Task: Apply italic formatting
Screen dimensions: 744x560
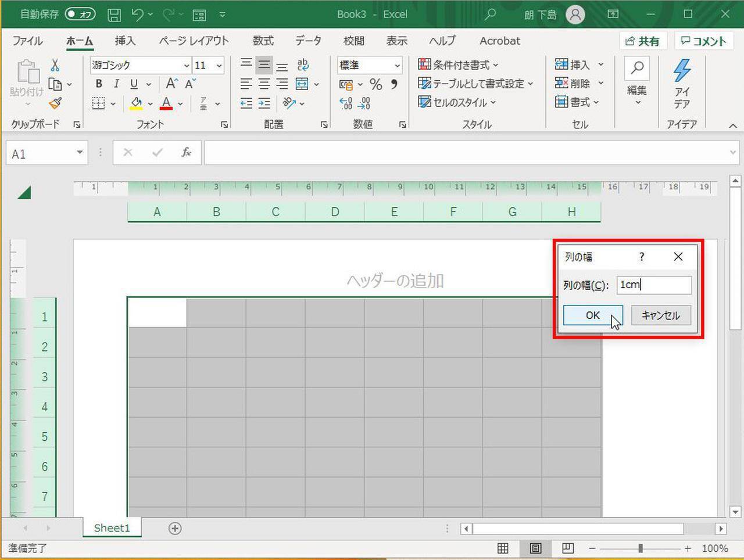Action: (x=116, y=84)
